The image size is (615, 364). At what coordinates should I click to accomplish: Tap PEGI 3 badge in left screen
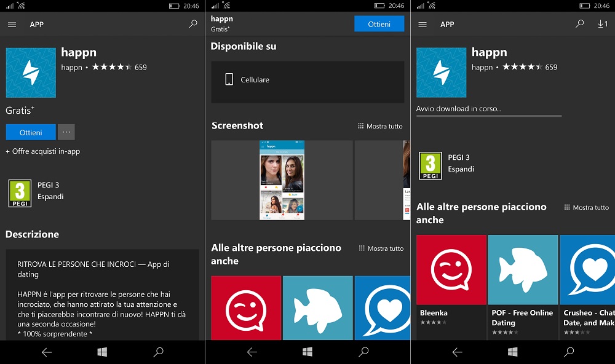point(20,193)
